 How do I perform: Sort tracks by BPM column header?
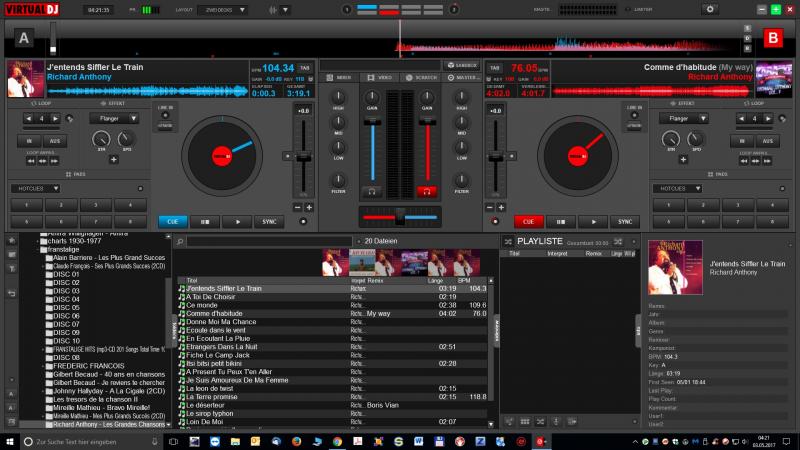pyautogui.click(x=464, y=281)
